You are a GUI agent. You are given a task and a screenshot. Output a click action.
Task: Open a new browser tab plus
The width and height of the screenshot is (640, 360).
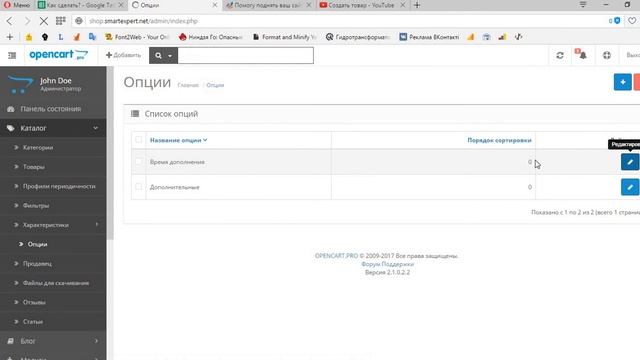click(417, 5)
